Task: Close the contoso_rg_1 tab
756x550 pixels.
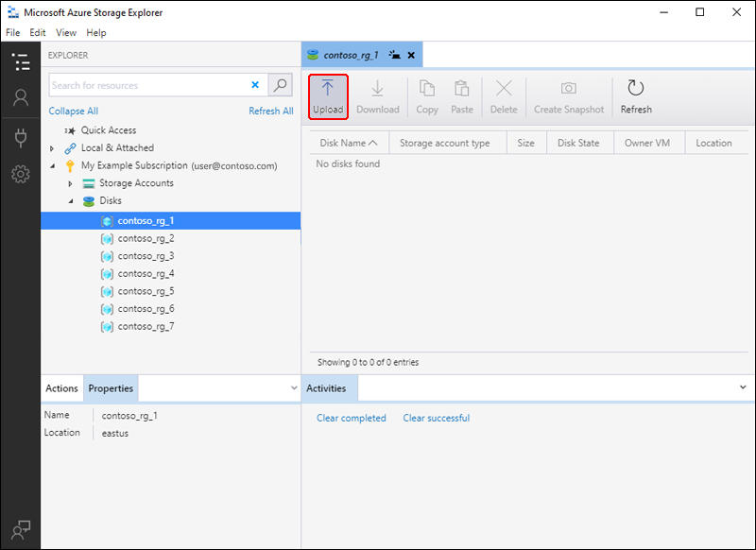Action: point(411,55)
